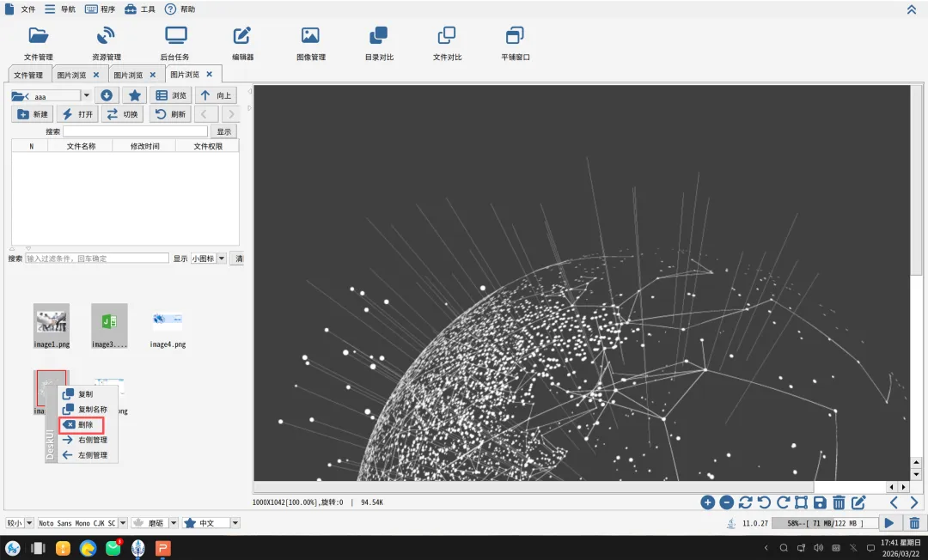This screenshot has width=928, height=560.
Task: Select the image1.png thumbnail
Action: tap(52, 326)
